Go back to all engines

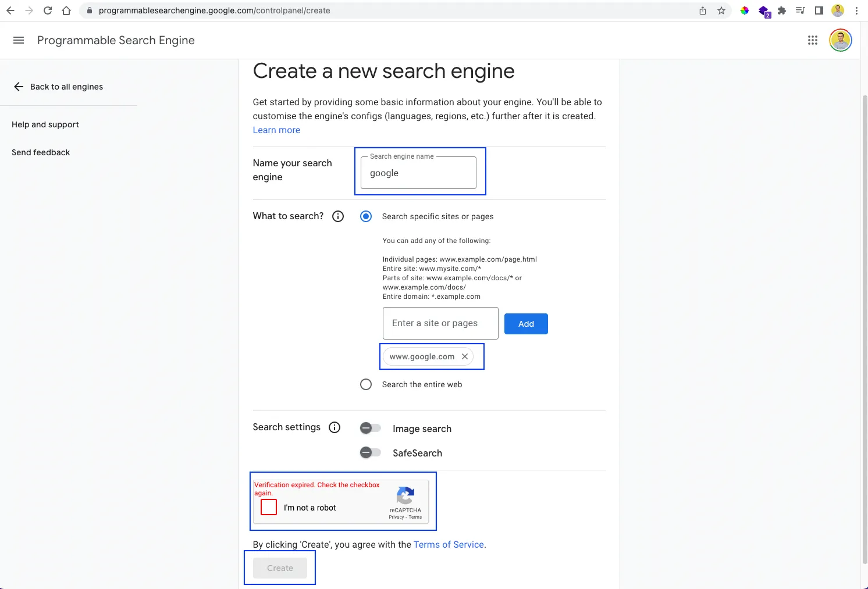58,87
